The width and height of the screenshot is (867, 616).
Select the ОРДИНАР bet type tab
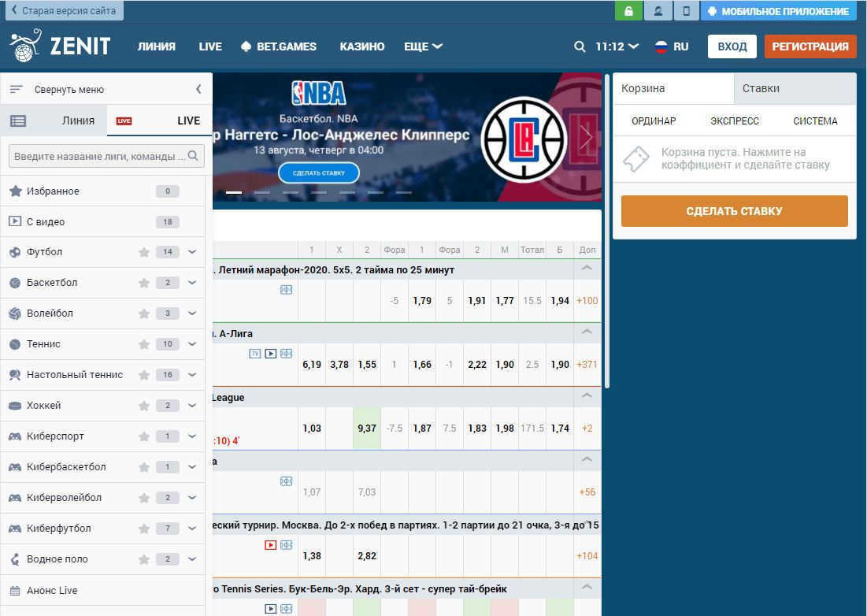tap(654, 121)
